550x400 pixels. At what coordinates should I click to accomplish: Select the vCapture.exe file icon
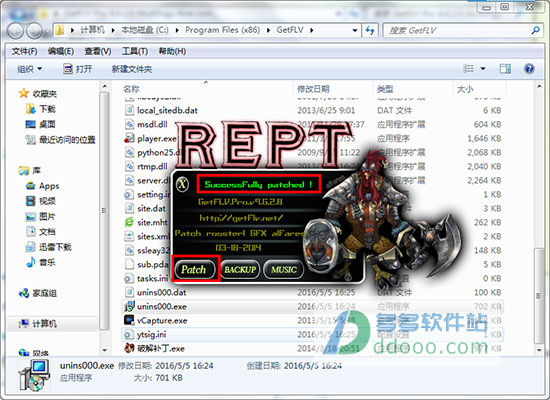pyautogui.click(x=129, y=320)
